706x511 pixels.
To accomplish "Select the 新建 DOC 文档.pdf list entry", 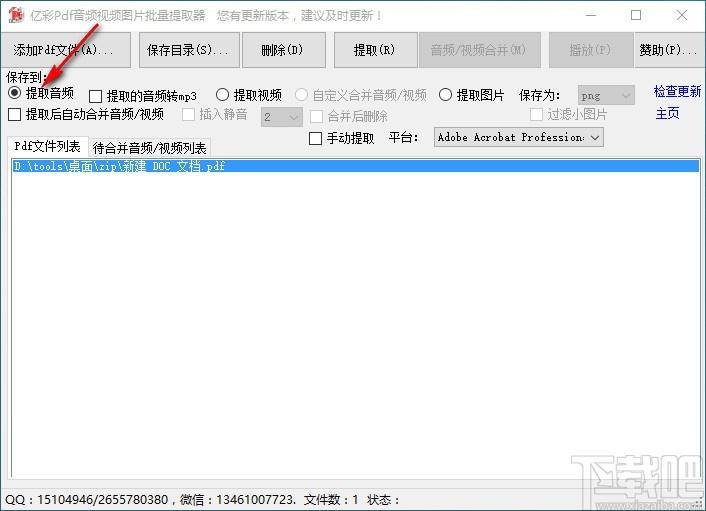I will coord(356,166).
